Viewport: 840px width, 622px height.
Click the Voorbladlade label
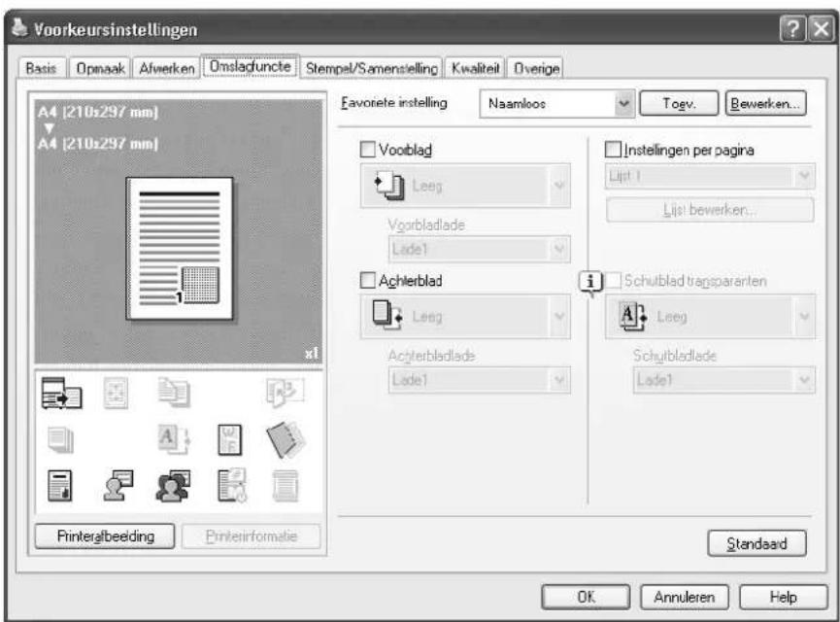(426, 225)
